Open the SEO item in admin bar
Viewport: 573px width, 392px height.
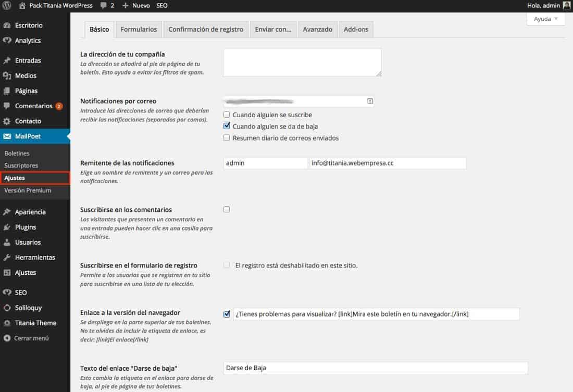click(x=162, y=6)
